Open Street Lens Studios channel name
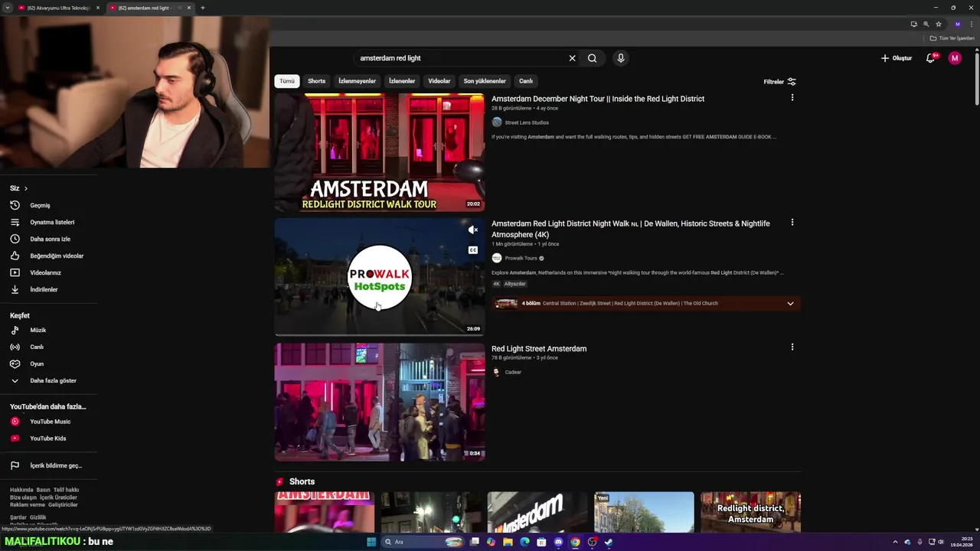The image size is (980, 551). [527, 122]
